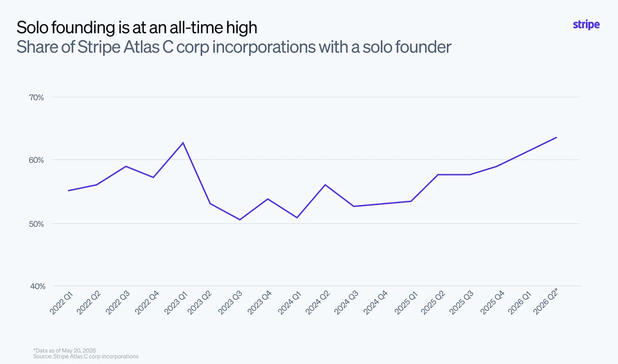The image size is (618, 364).
Task: Click the 2025 Q1 axis label
Action: pos(406,303)
